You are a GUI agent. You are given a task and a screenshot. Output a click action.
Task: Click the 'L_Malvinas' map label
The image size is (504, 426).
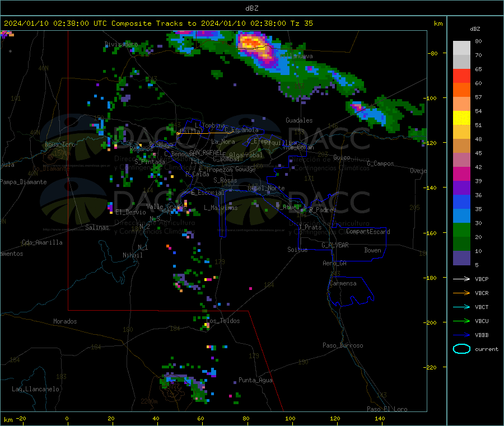coord(221,208)
